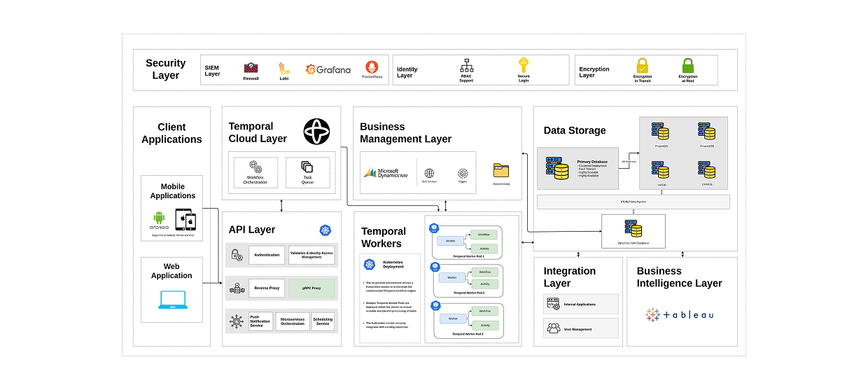Image resolution: width=868 pixels, height=390 pixels.
Task: Click the Workflow Orchestration gears icon
Action: click(x=256, y=167)
